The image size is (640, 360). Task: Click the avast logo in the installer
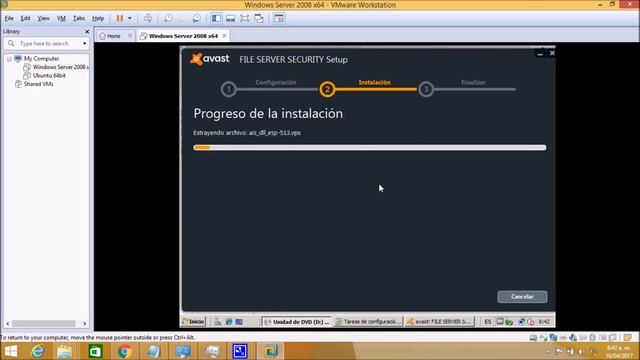(x=210, y=59)
